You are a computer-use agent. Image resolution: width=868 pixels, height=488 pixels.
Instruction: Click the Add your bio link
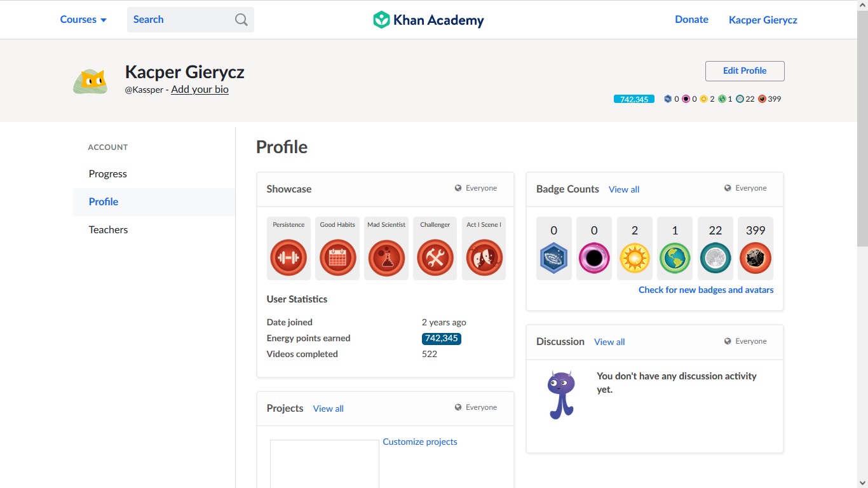[200, 90]
